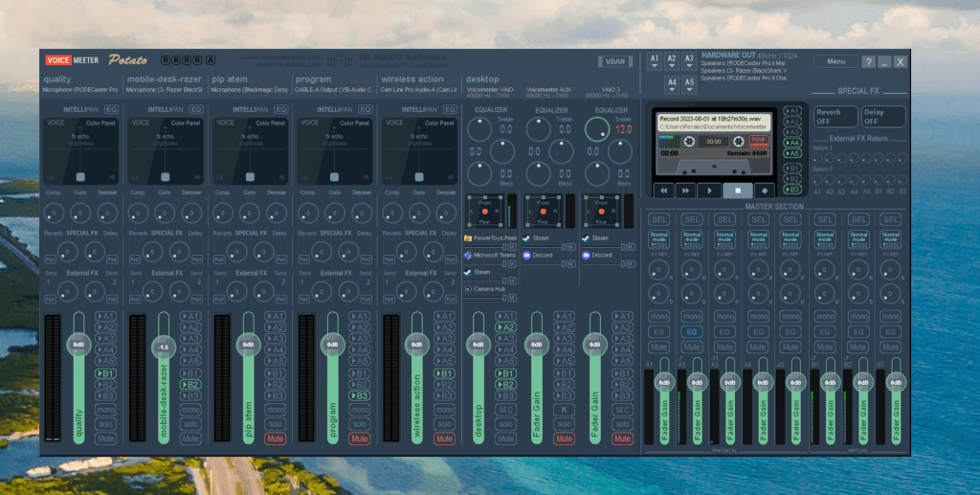Click the master A1 Fader Gain knob

tap(664, 383)
